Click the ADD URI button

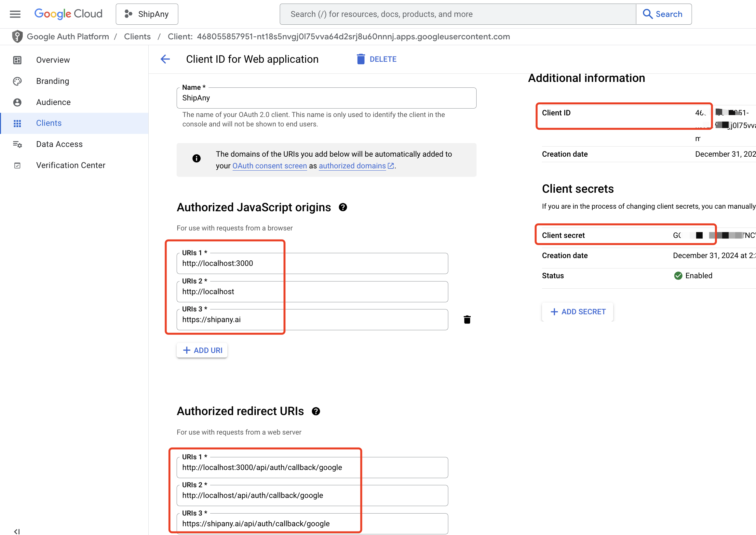click(x=202, y=350)
